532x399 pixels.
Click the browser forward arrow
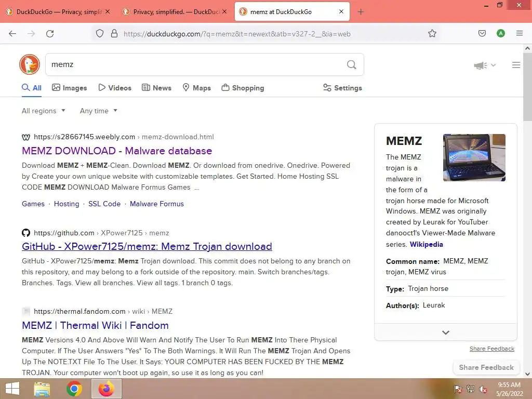tap(31, 34)
